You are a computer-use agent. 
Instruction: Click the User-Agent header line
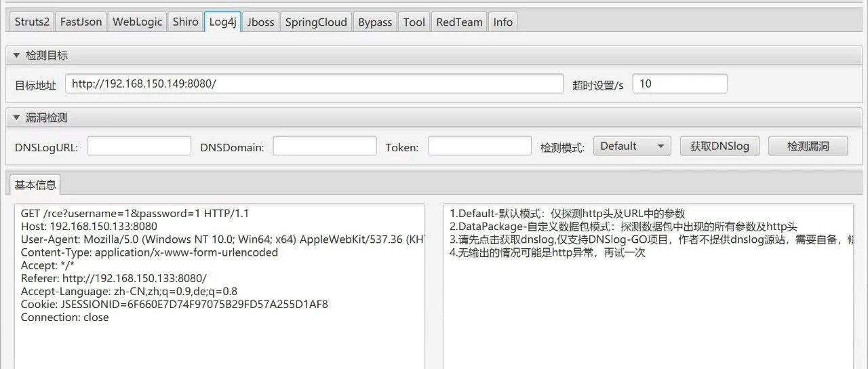(x=222, y=239)
